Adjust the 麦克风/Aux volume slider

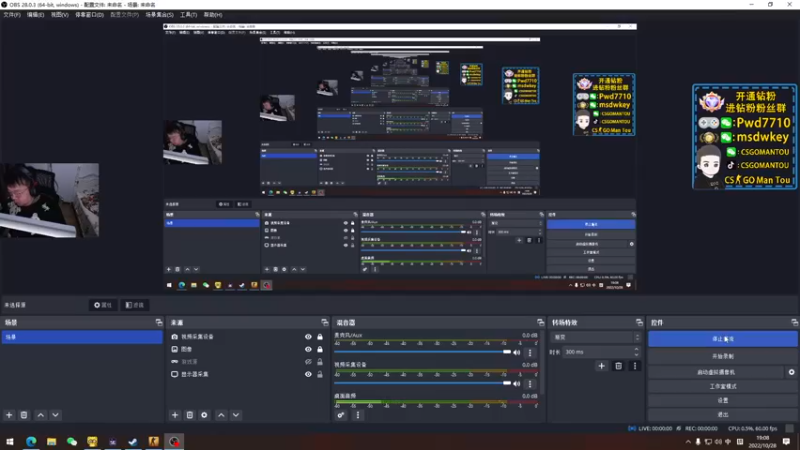tap(422, 352)
